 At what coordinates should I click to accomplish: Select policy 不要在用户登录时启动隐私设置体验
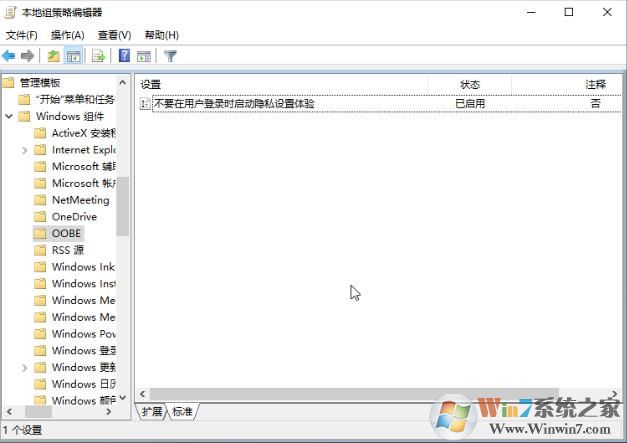click(234, 104)
